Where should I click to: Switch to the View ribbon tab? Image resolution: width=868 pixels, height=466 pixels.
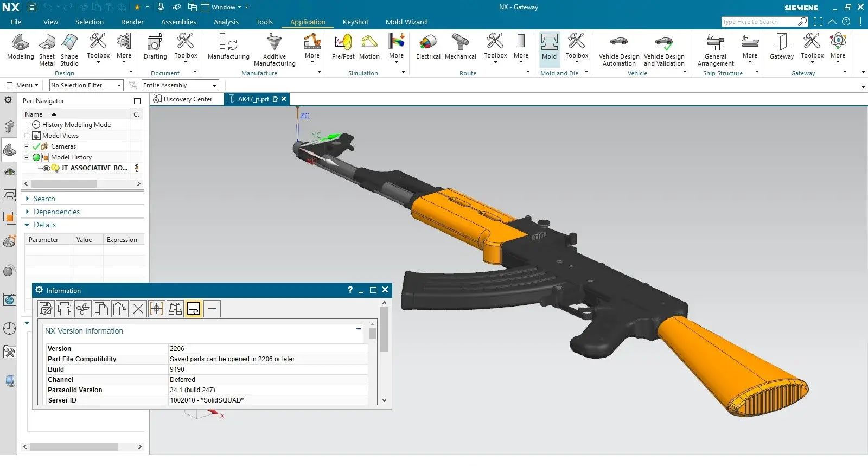pyautogui.click(x=50, y=22)
